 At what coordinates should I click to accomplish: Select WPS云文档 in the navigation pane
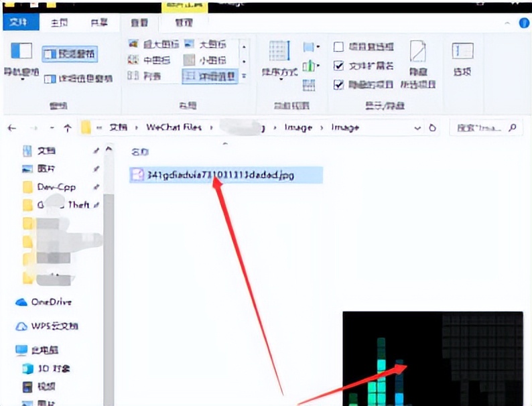coord(55,326)
